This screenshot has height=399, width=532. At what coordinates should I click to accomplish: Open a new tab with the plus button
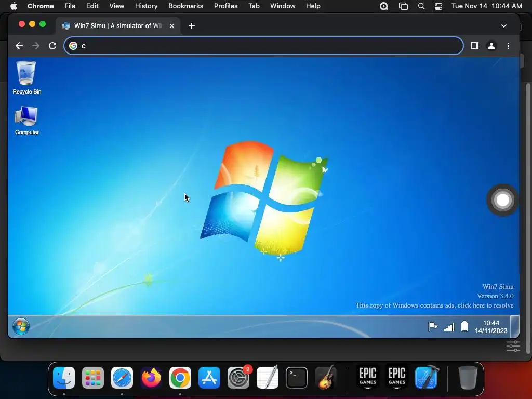pyautogui.click(x=192, y=26)
